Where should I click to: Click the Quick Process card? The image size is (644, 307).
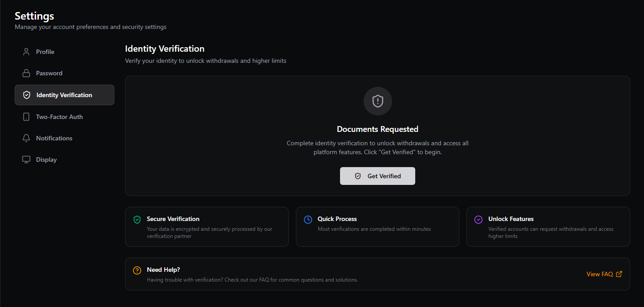377,227
